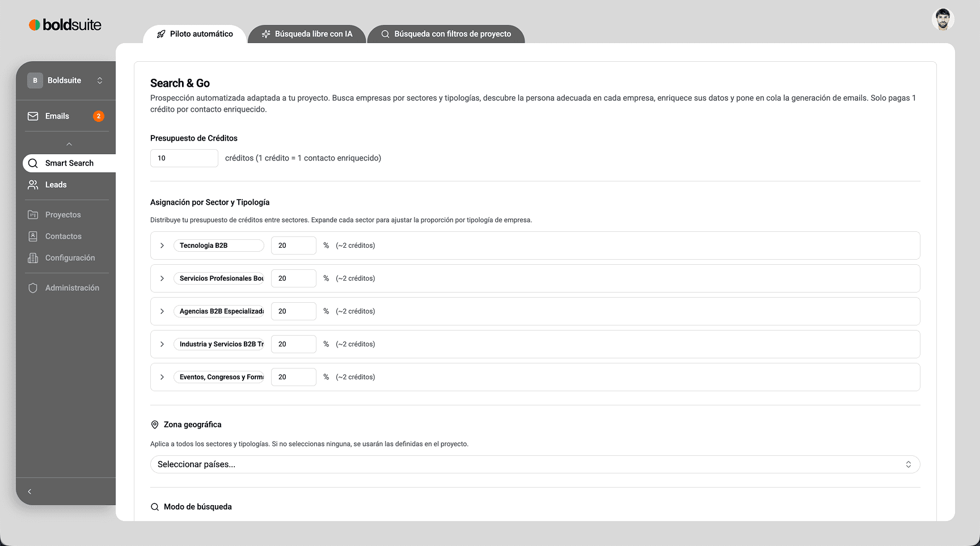Click the ~2 créditos text beside Eventos, Congresos
Screen dimensions: 980x546
coord(356,377)
